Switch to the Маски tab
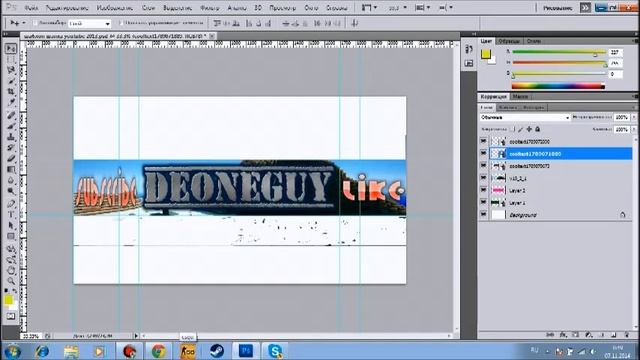 [520, 97]
